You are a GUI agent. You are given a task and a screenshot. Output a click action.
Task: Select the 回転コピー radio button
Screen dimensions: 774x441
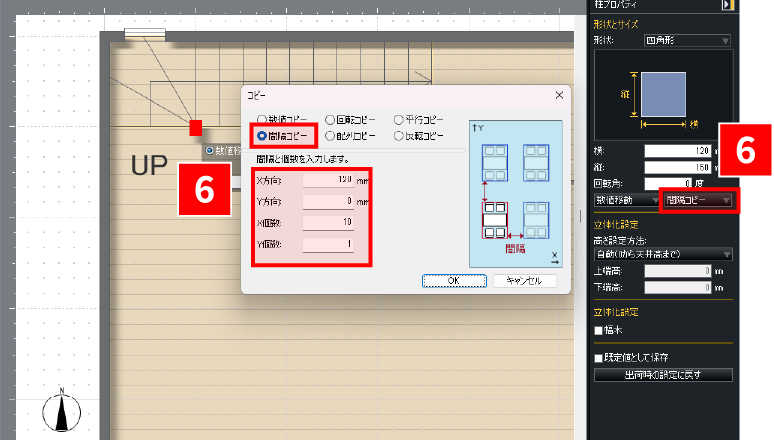coord(330,120)
